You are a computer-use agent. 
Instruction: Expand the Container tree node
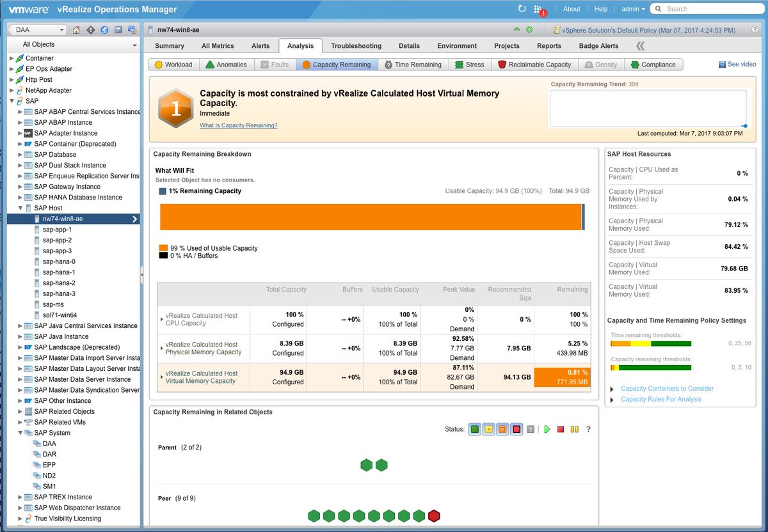coord(12,58)
